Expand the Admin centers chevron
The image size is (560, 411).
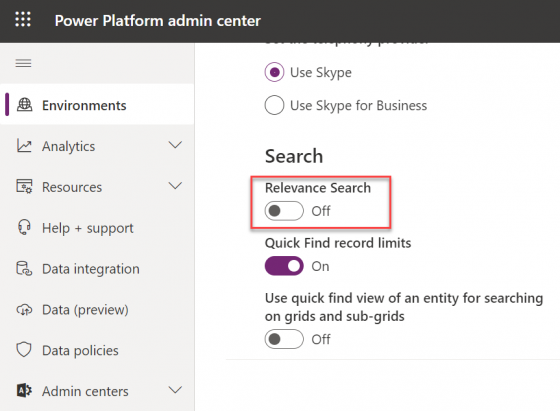(175, 390)
